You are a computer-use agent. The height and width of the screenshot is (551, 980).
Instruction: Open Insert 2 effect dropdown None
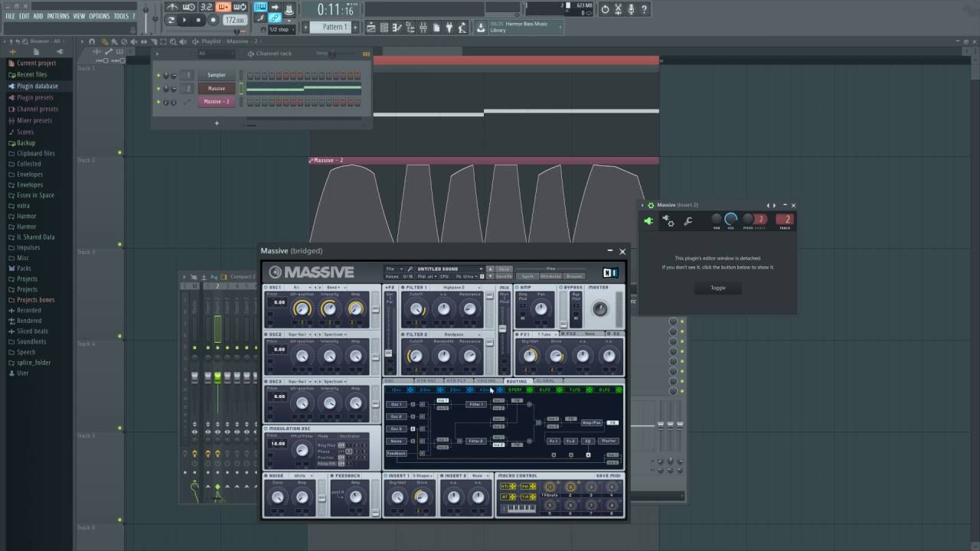pos(482,476)
